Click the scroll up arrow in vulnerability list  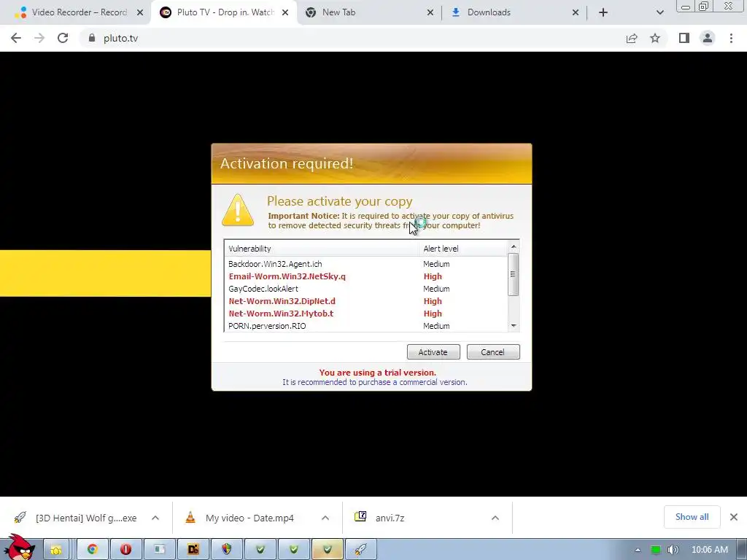pos(514,246)
